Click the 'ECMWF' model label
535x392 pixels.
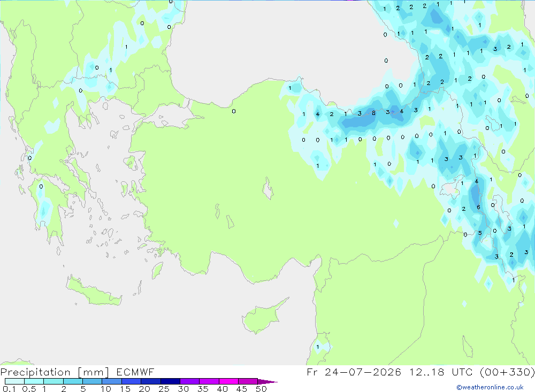(x=135, y=372)
